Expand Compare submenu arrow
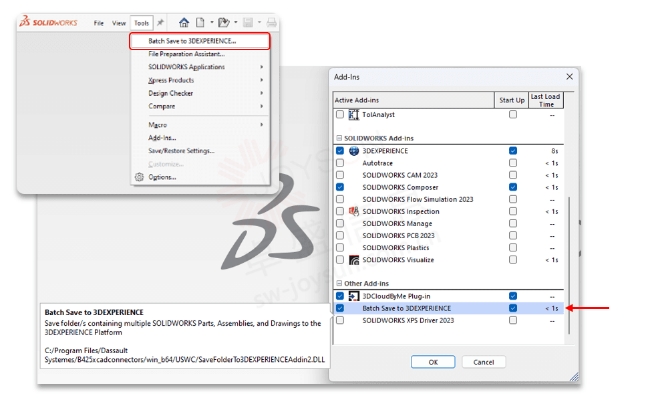This screenshot has height=404, width=647. (x=262, y=106)
